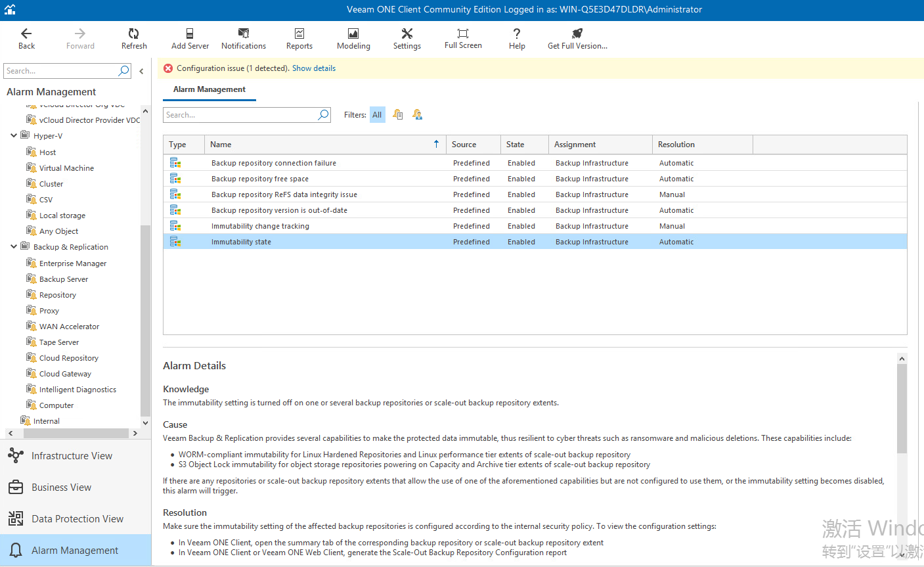Collapse the left navigation pane arrow

coord(141,71)
